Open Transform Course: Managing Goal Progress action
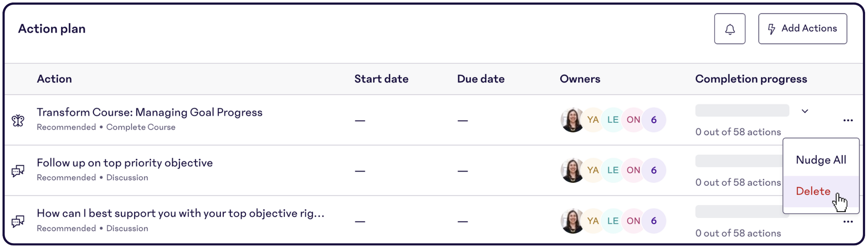Screen dimensions: 868x249 [x=150, y=112]
